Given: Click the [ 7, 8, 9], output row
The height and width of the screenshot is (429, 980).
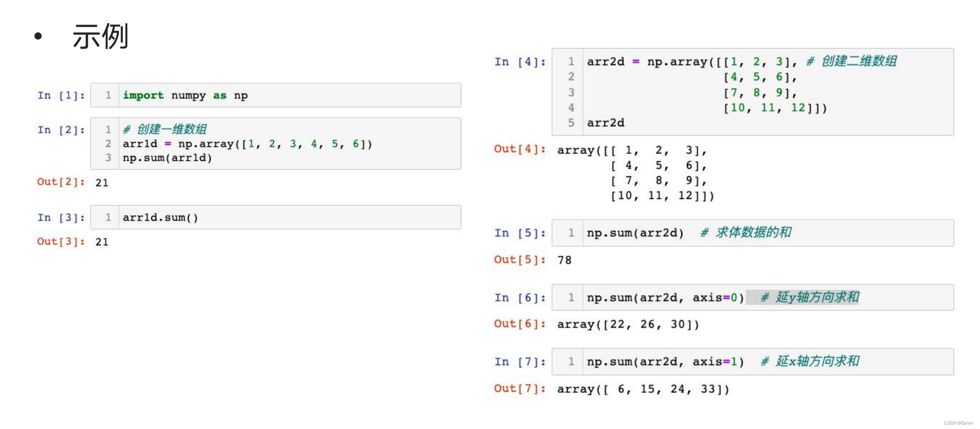Looking at the screenshot, I should click(659, 181).
